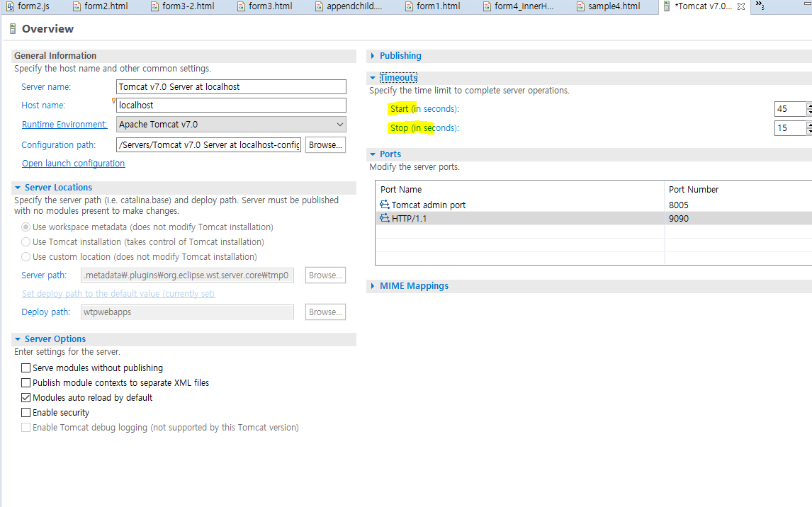Select Use custom location radio option

[x=26, y=256]
